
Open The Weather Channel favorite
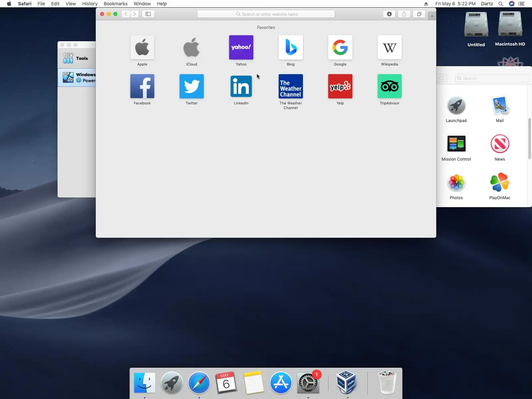(x=291, y=86)
